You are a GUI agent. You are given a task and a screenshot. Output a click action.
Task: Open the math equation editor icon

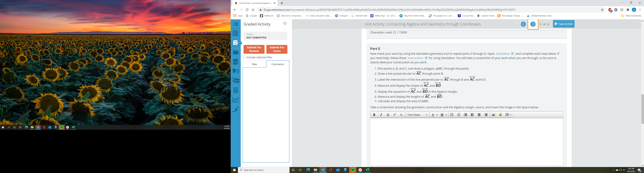(x=500, y=115)
